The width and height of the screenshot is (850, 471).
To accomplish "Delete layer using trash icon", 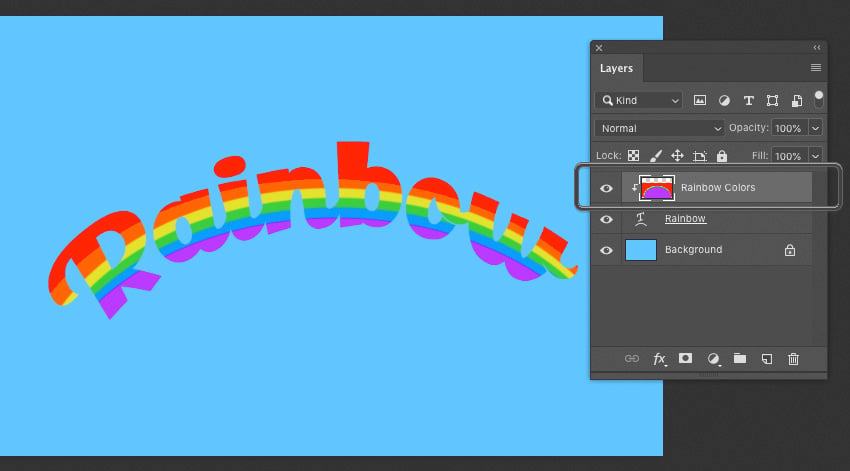I will tap(794, 359).
